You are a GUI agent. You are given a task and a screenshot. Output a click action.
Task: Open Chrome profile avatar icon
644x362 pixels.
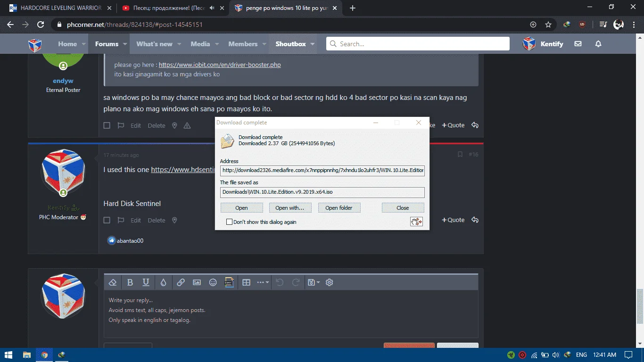click(x=619, y=25)
